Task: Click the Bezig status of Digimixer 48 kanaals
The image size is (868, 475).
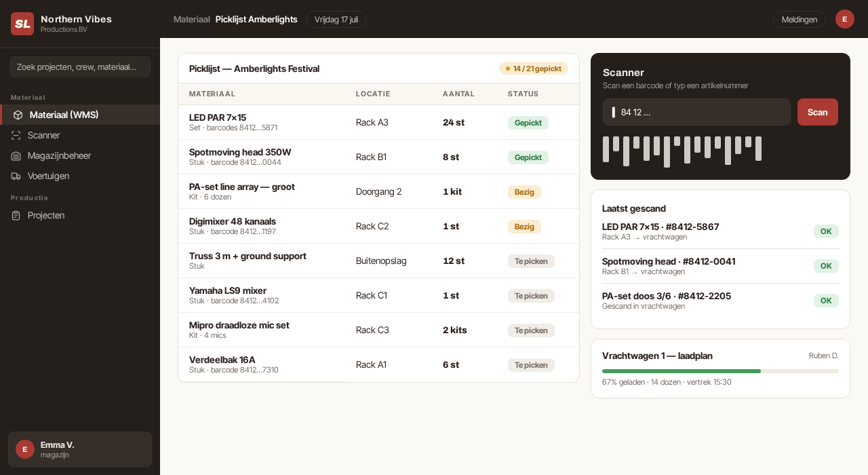Action: (524, 227)
